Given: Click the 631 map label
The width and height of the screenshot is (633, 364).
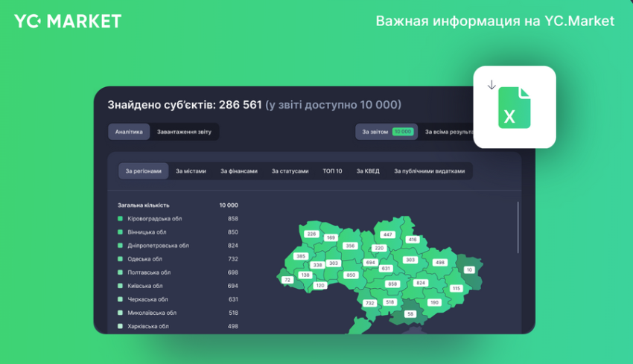Looking at the screenshot, I should (x=386, y=269).
